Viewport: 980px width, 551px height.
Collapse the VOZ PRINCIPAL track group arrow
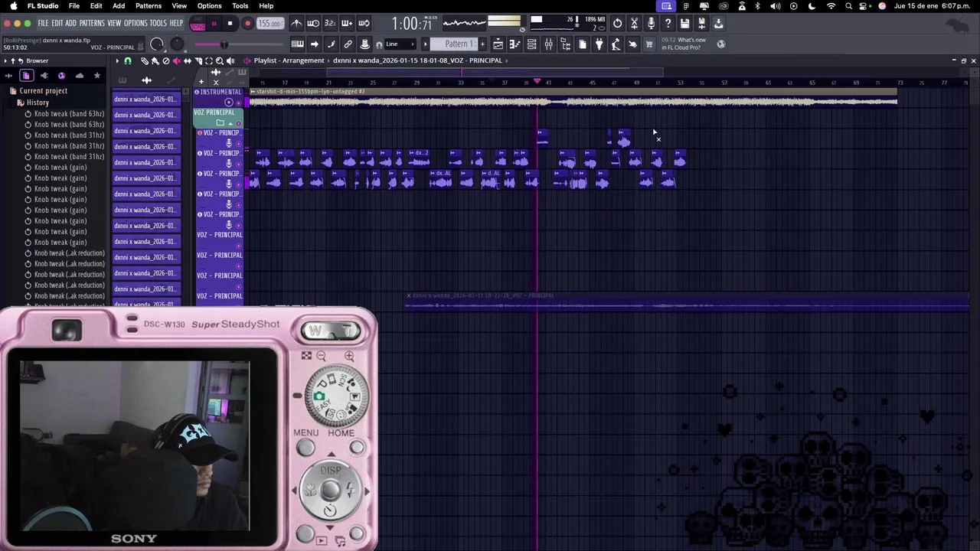pyautogui.click(x=230, y=123)
